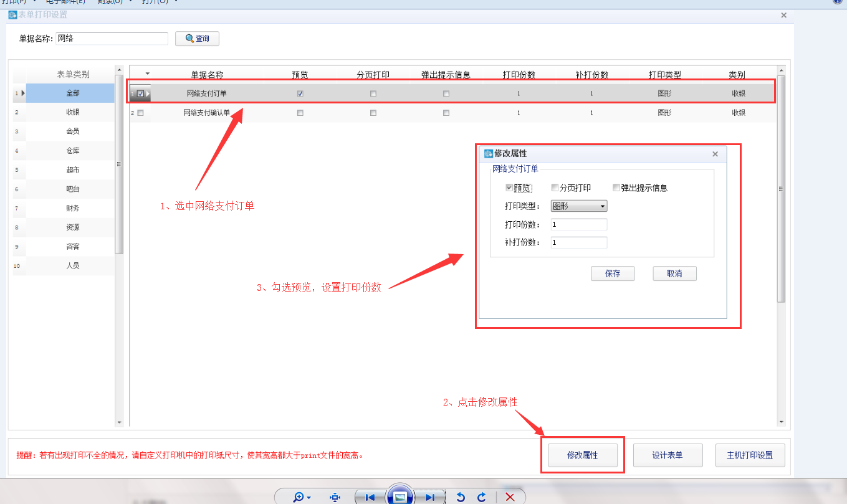Click the 打印份数 field in the dialog
847x504 pixels.
pos(579,224)
